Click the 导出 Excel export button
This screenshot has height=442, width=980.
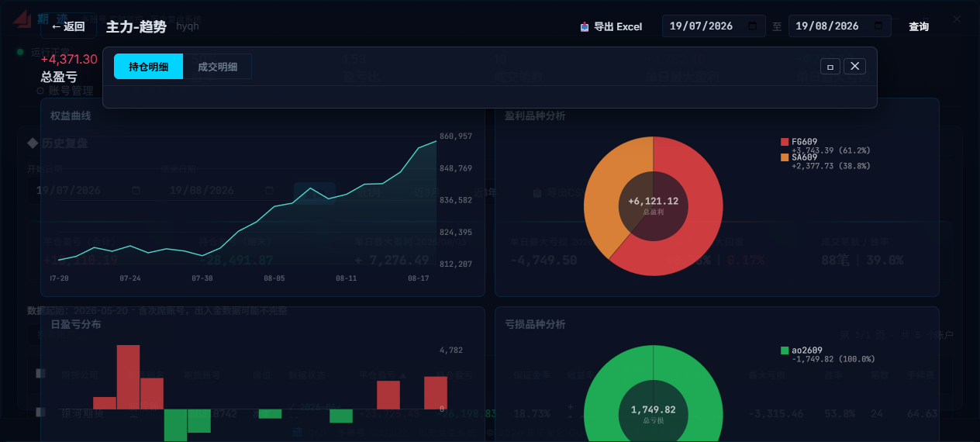click(612, 26)
